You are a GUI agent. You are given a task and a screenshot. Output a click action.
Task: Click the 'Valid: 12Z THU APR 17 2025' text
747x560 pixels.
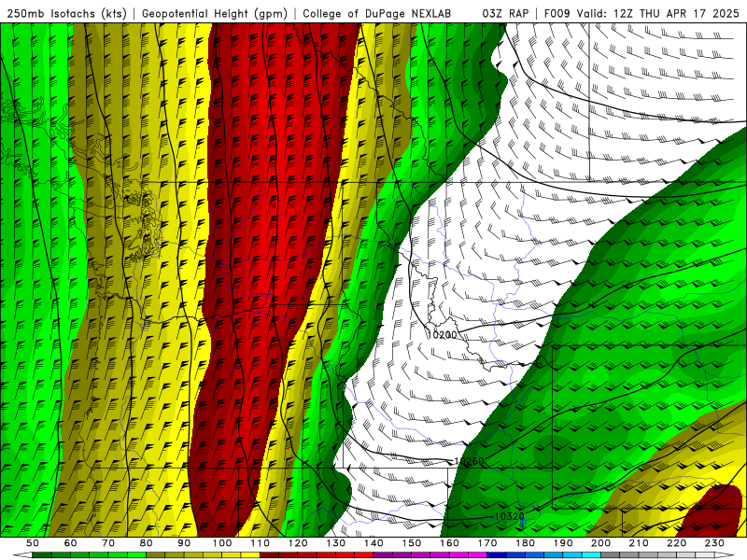coord(658,14)
